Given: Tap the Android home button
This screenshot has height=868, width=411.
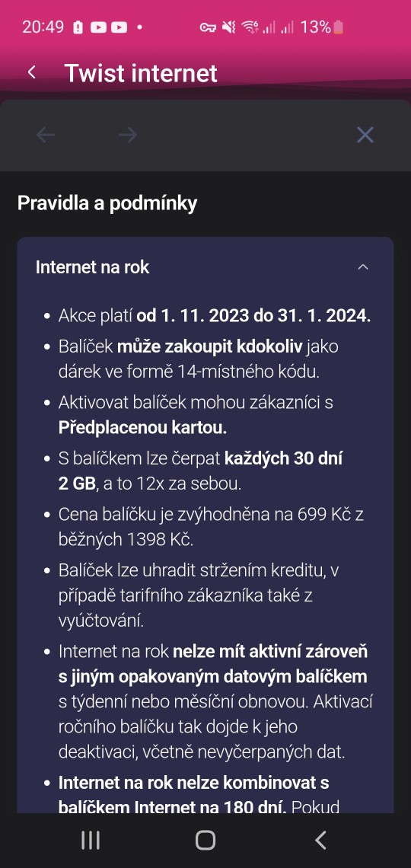Looking at the screenshot, I should pyautogui.click(x=205, y=840).
